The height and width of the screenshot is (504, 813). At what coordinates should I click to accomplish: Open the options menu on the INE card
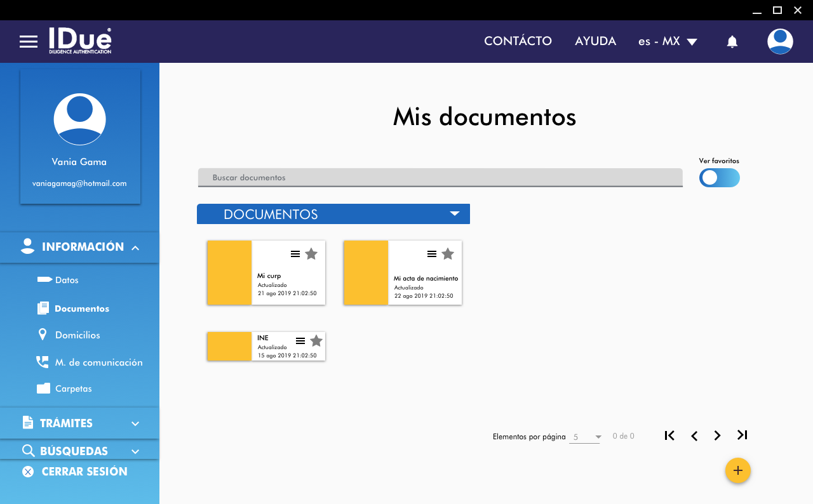[300, 341]
